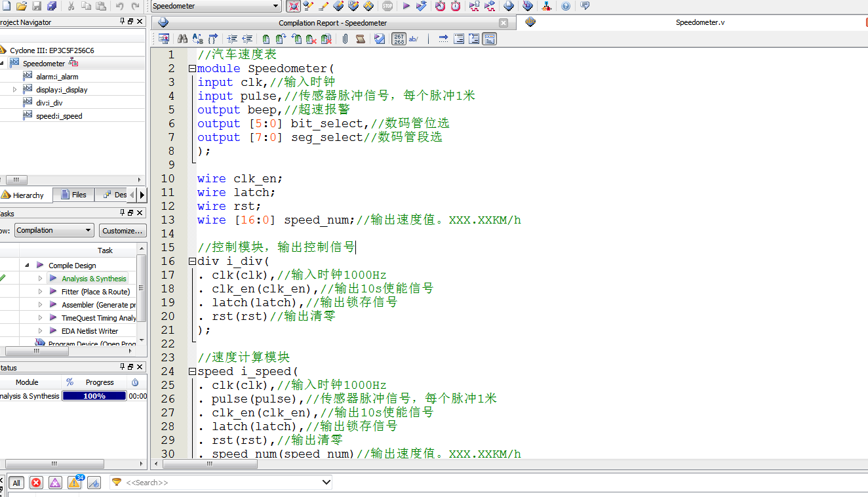The height and width of the screenshot is (497, 868).
Task: Open the message search dropdown arrow
Action: (x=326, y=483)
